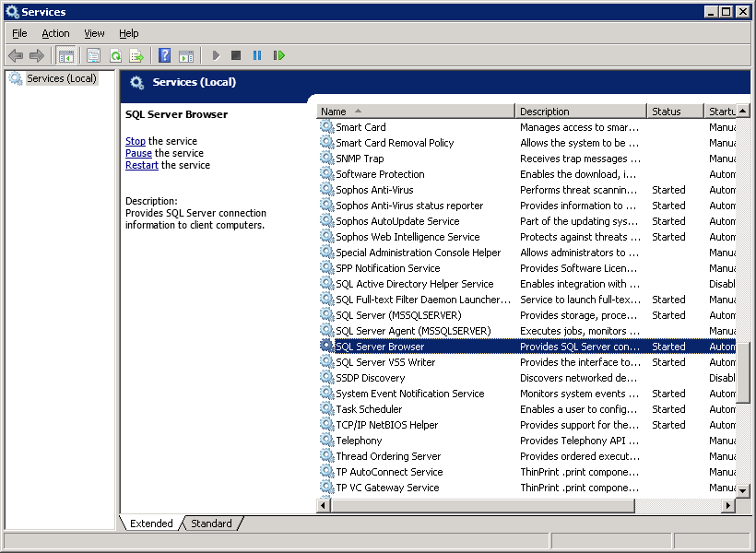Open the Help menu
Viewport: 756px width, 553px height.
(129, 33)
